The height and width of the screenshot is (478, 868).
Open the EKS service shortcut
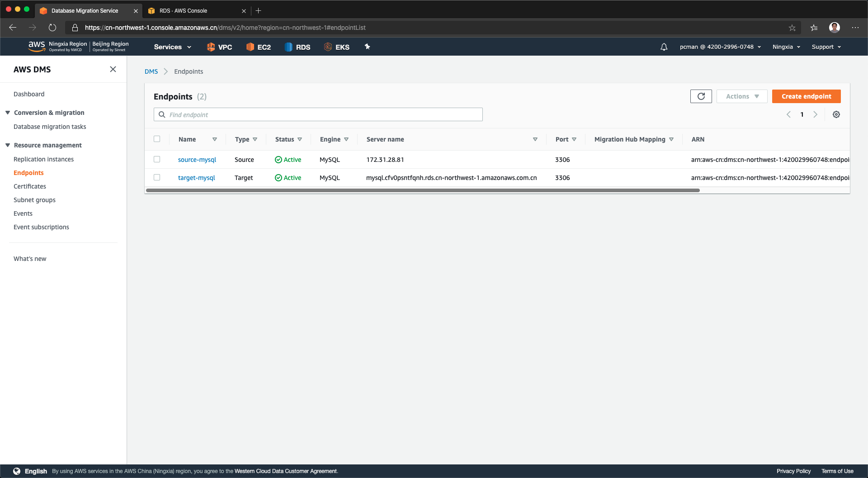[x=337, y=47]
